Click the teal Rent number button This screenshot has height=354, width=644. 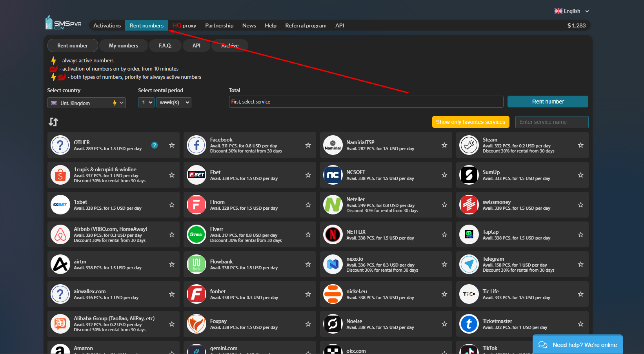tap(548, 102)
